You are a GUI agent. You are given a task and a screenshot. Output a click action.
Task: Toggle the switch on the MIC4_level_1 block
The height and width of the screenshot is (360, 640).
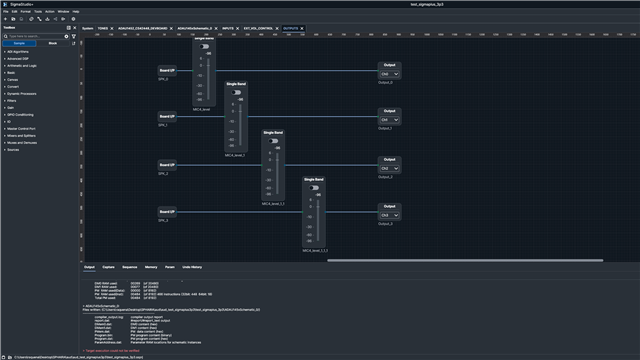pos(236,93)
